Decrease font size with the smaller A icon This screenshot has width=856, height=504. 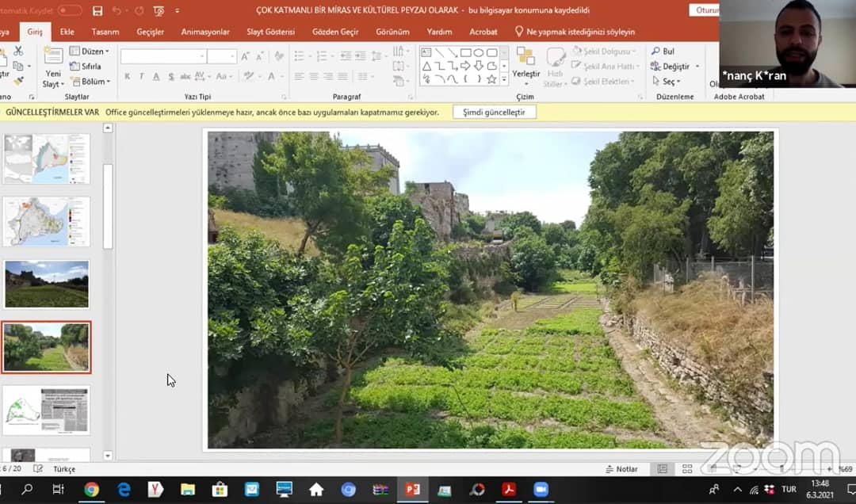click(260, 57)
